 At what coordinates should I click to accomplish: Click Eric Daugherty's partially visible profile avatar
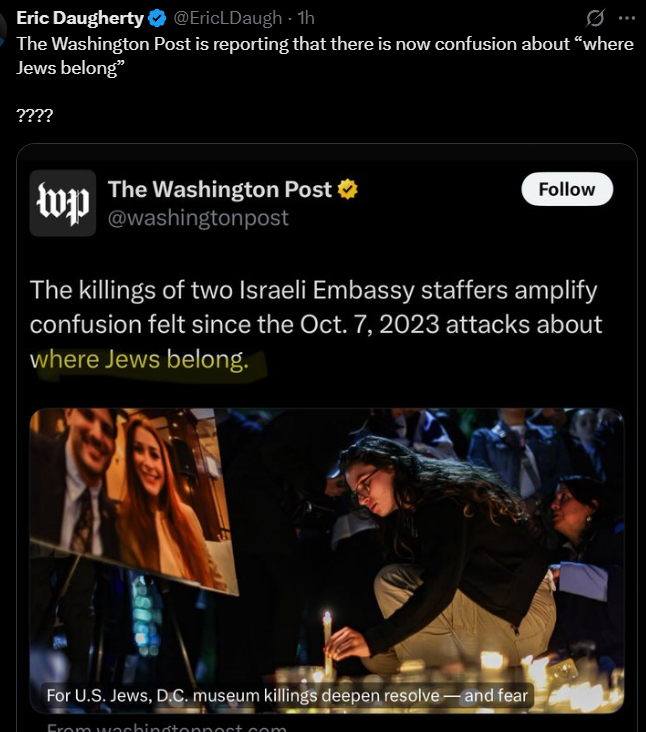3,29
